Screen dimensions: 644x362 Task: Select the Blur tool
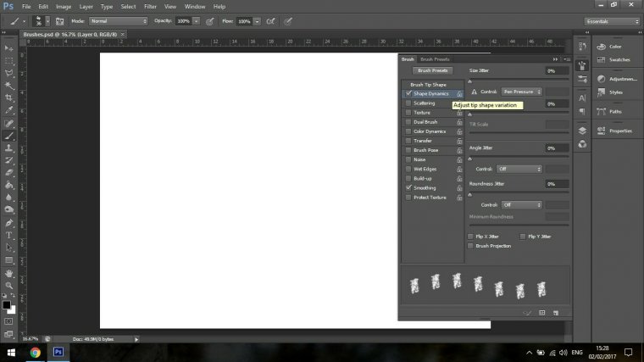point(8,198)
